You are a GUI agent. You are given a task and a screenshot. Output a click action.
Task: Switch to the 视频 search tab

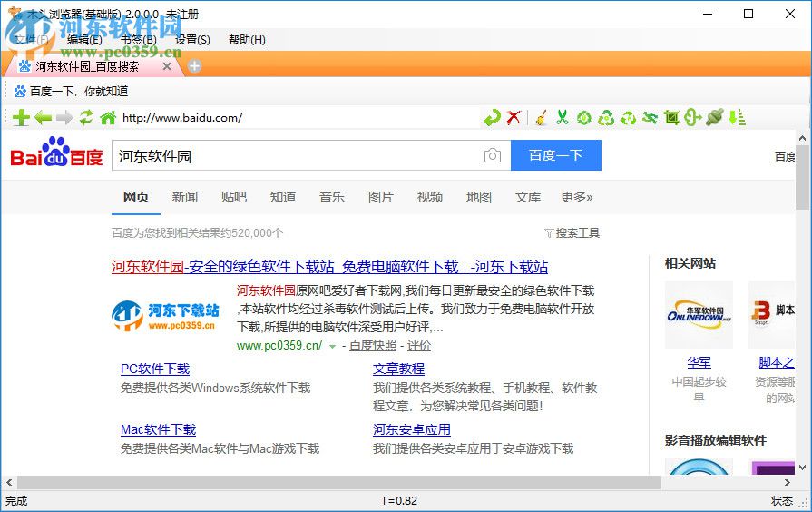point(430,197)
